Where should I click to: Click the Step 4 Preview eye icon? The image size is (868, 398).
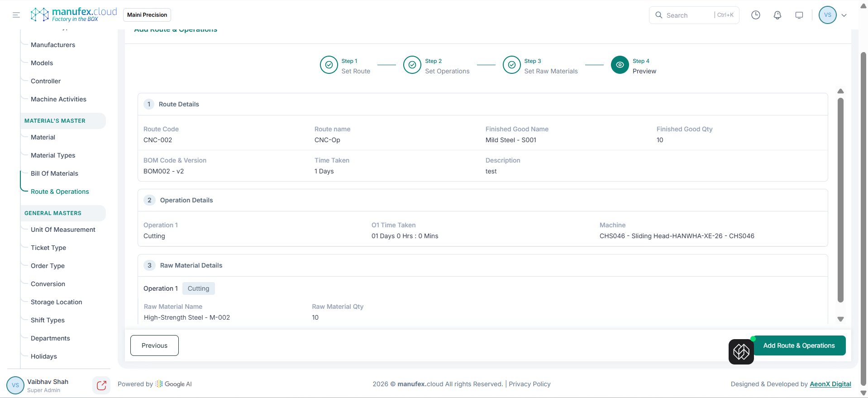tap(620, 65)
